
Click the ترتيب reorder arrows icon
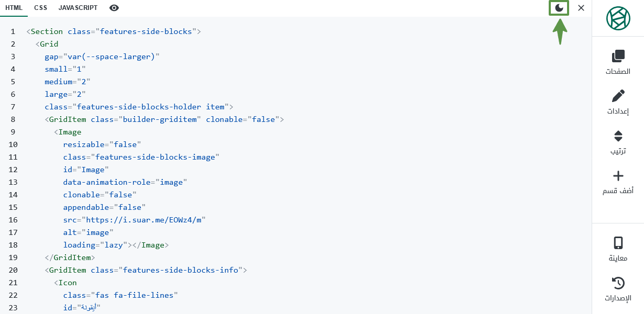(618, 136)
